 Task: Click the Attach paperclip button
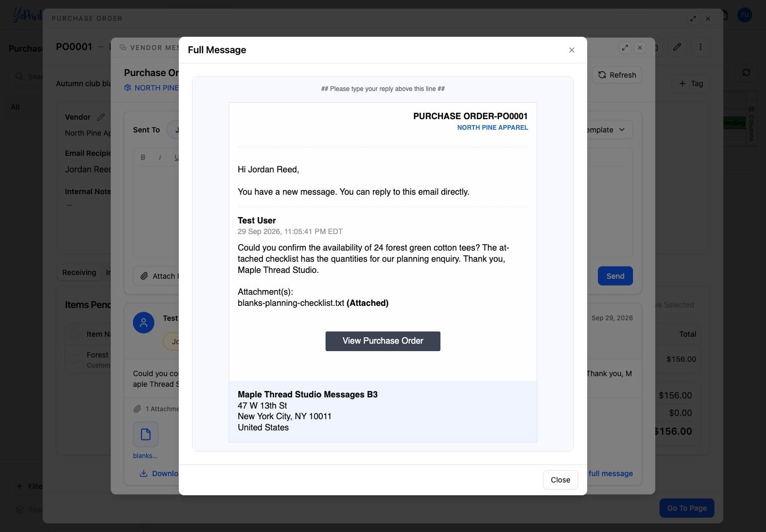156,276
